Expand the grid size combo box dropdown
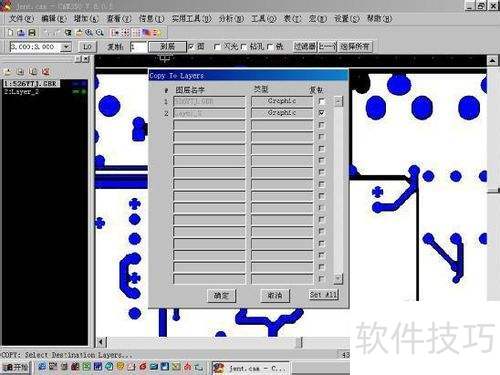 pos(66,47)
